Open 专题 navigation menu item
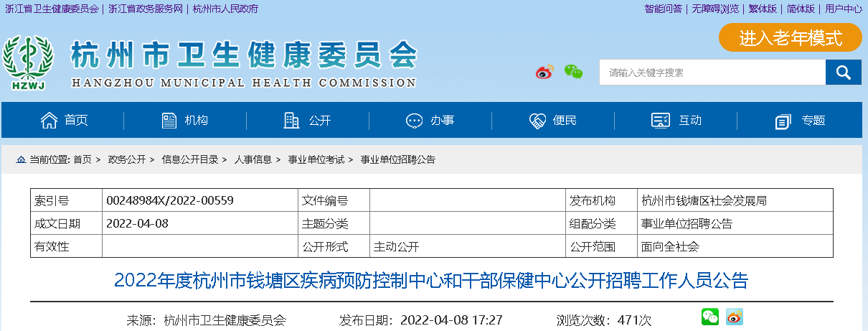 pos(813,121)
